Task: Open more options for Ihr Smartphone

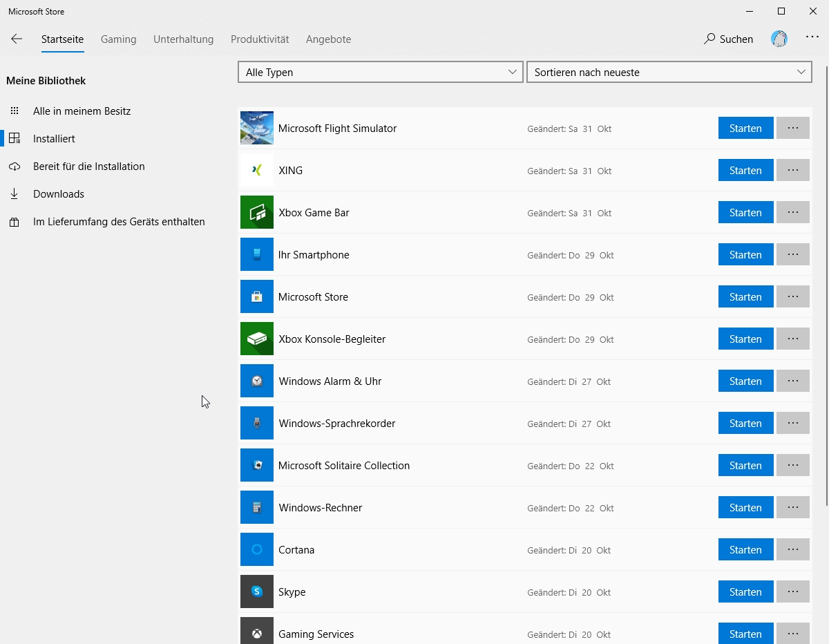Action: (x=792, y=255)
